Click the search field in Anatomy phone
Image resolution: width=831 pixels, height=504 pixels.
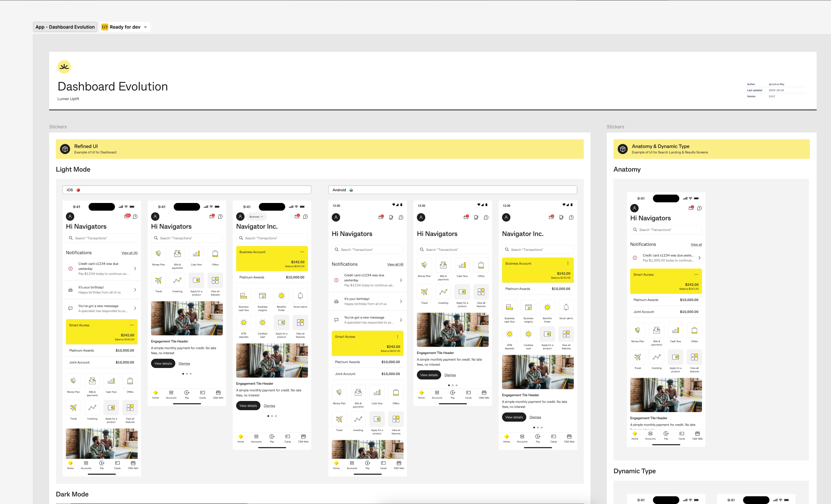click(666, 230)
